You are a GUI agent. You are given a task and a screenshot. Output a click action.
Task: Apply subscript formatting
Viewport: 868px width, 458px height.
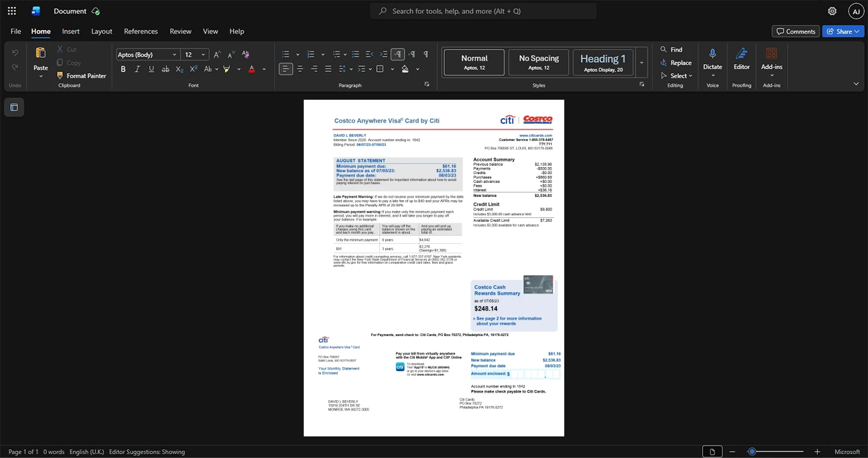click(x=180, y=69)
